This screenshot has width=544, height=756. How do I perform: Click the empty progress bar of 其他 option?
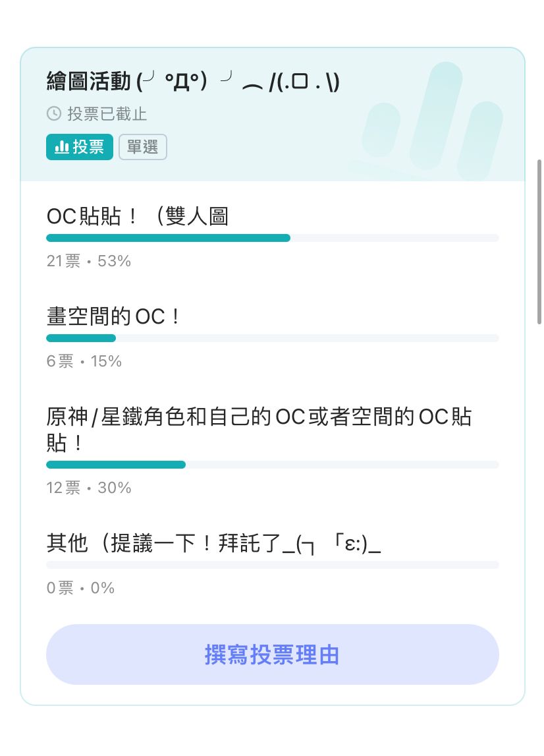[x=272, y=564]
